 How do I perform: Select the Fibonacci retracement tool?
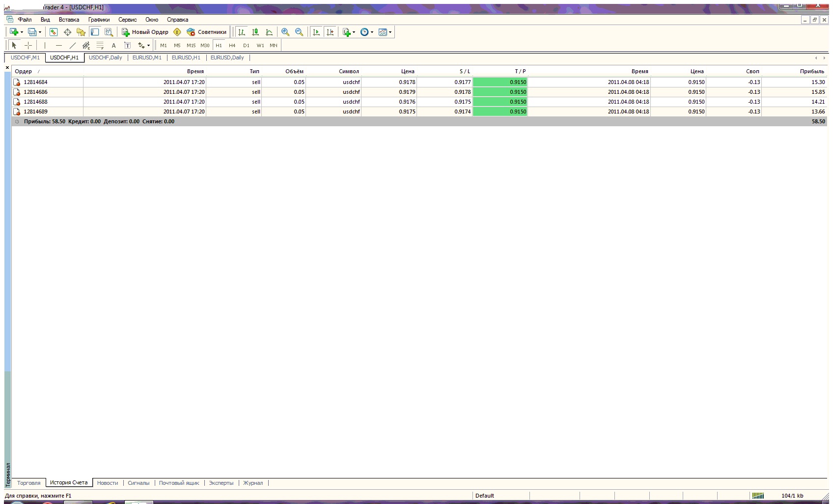[100, 45]
